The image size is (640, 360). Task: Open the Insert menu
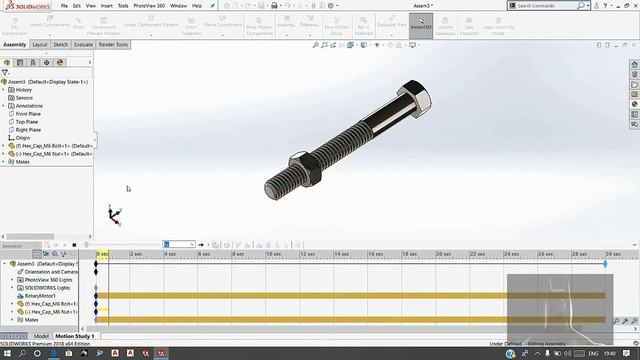[x=107, y=6]
